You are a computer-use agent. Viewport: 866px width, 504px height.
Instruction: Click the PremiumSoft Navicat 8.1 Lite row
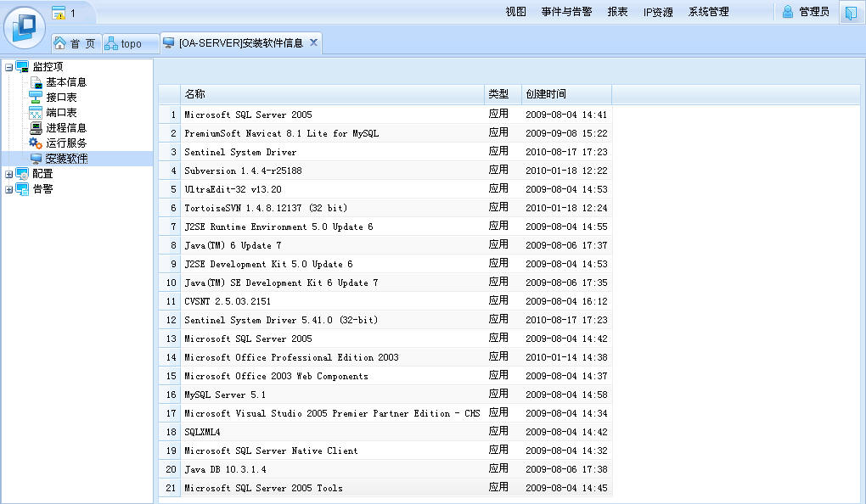385,133
